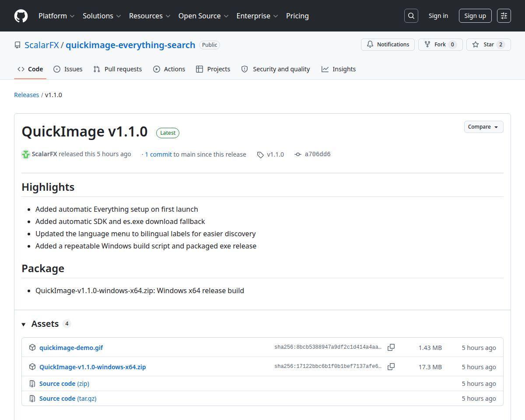Click file icon beside Source code (zip)
Image resolution: width=525 pixels, height=420 pixels.
pos(32,384)
